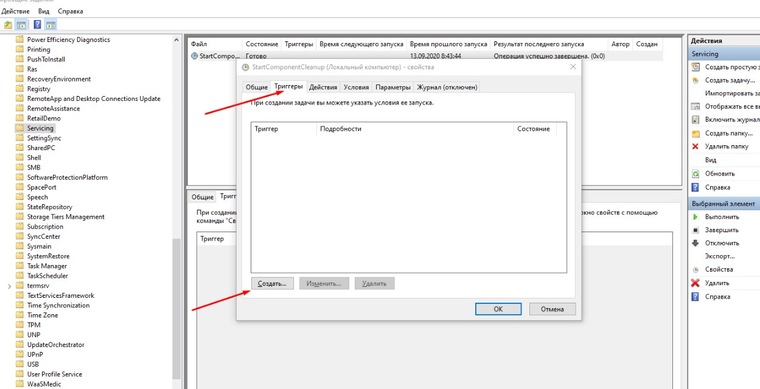Viewport: 760px width, 389px height.
Task: Click the red X Удалить папку icon
Action: click(x=696, y=146)
